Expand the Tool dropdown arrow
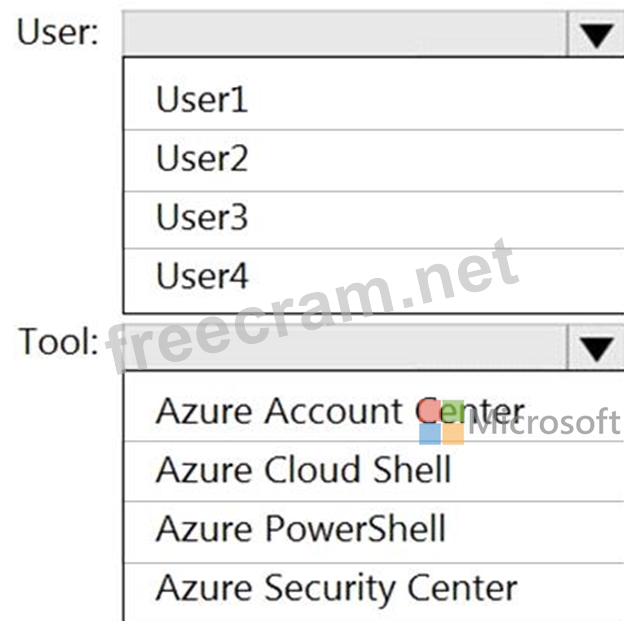Image resolution: width=624 pixels, height=621 pixels. (596, 348)
